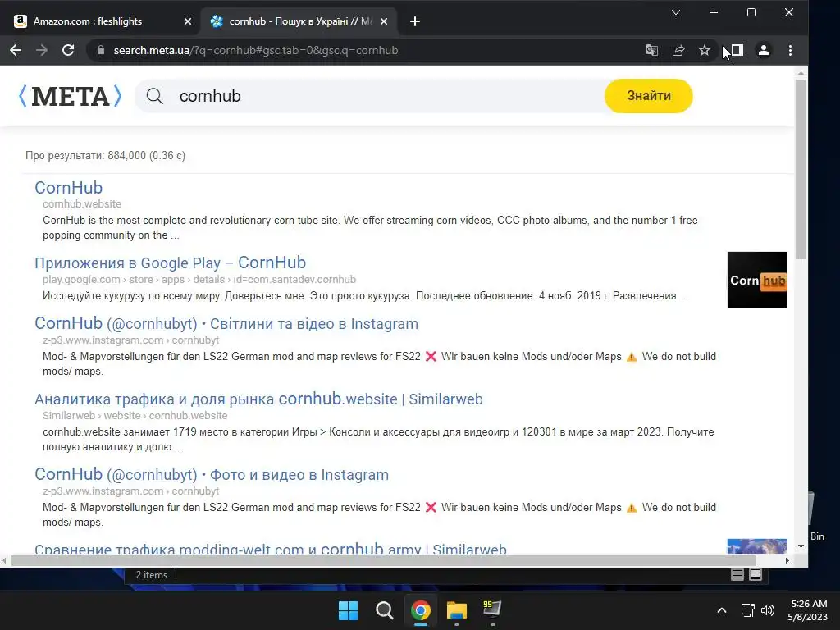Viewport: 840px width, 630px height.
Task: Bookmark this page with the star
Action: point(705,50)
